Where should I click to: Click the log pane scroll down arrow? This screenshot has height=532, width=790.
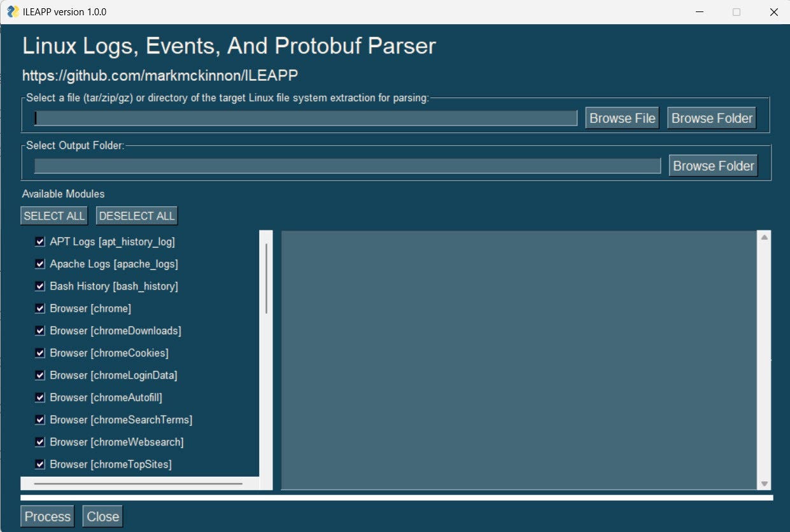coord(765,484)
